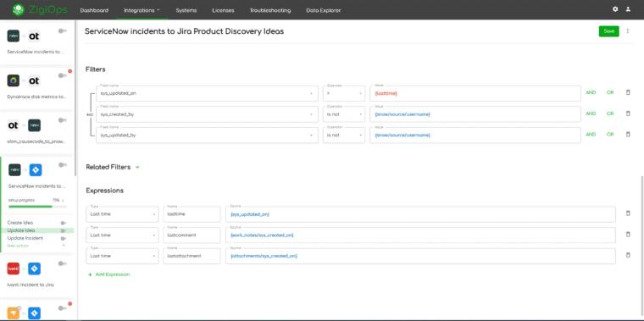Click the {attachments/sys_created_on} source field
The height and width of the screenshot is (321, 644).
(x=420, y=256)
